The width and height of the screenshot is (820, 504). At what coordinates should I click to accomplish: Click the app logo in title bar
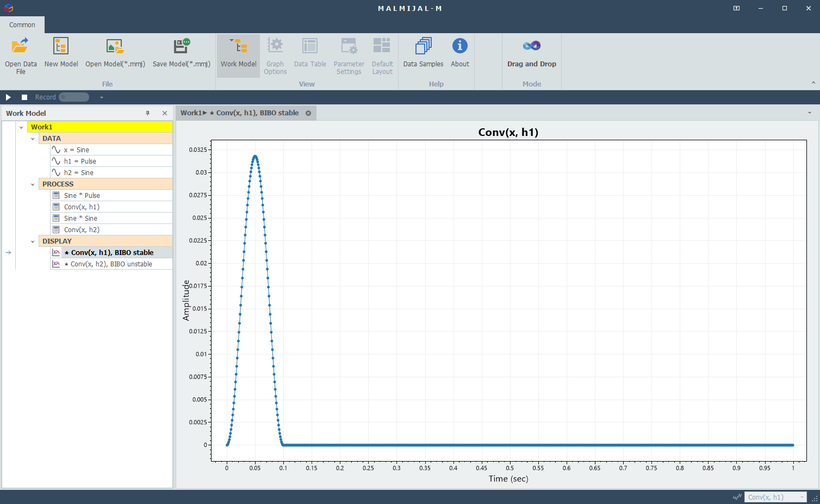(x=8, y=8)
